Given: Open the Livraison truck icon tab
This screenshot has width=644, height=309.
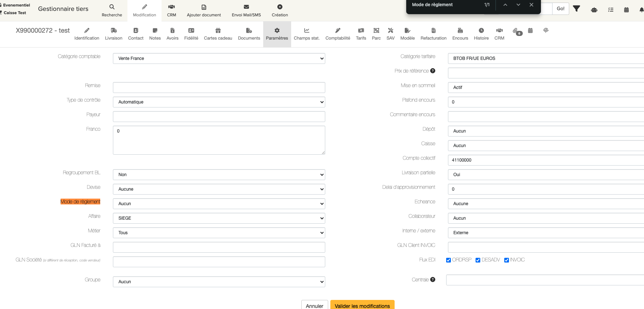Looking at the screenshot, I should (114, 31).
